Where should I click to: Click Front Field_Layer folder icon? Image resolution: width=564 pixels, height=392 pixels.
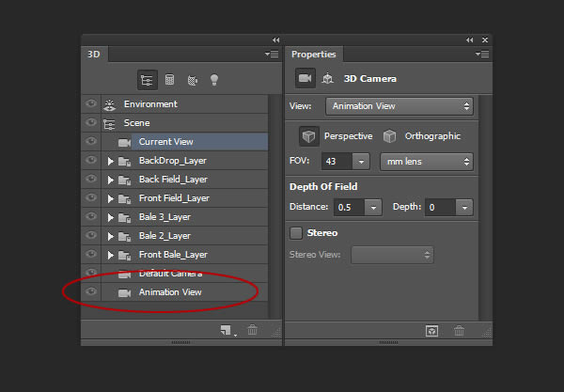coord(124,198)
